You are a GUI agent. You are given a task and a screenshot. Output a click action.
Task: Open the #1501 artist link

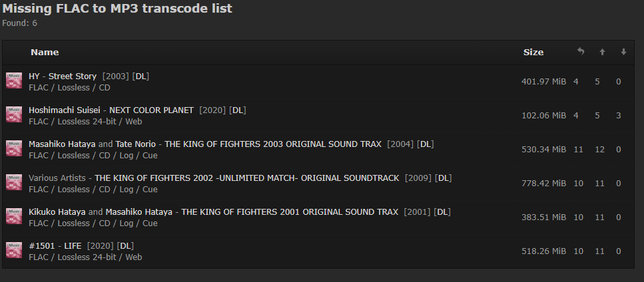(x=41, y=245)
